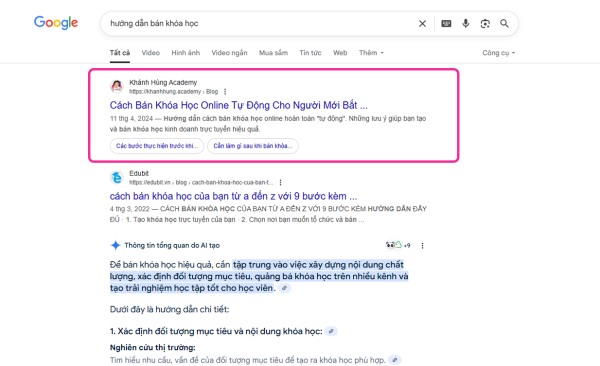This screenshot has width=600, height=366.
Task: Expand the Thêm dropdown
Action: tap(371, 53)
